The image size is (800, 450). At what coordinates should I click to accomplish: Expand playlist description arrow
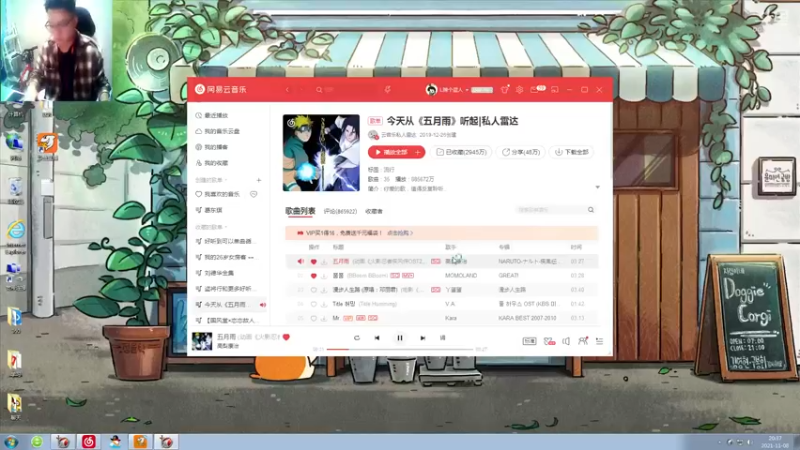[x=597, y=187]
